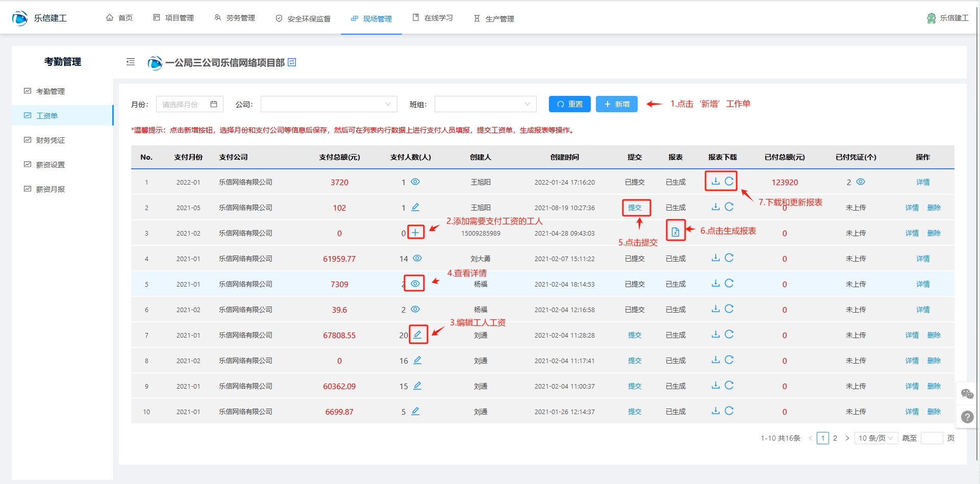Viewport: 980px width, 484px height.
Task: Open the help question mark icon
Action: pyautogui.click(x=967, y=417)
